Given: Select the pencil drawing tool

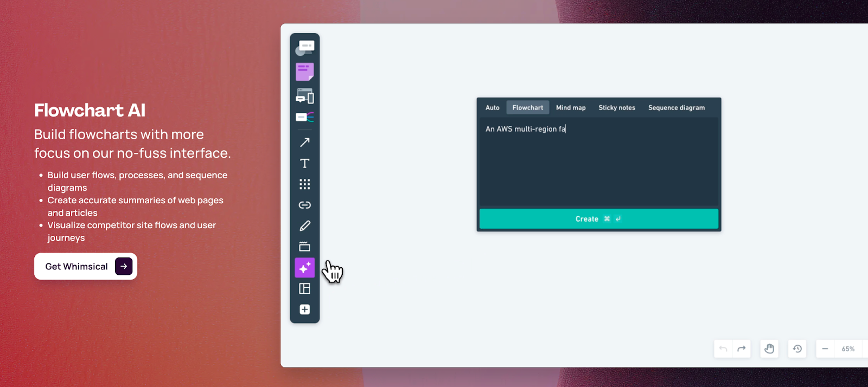Looking at the screenshot, I should pyautogui.click(x=304, y=225).
